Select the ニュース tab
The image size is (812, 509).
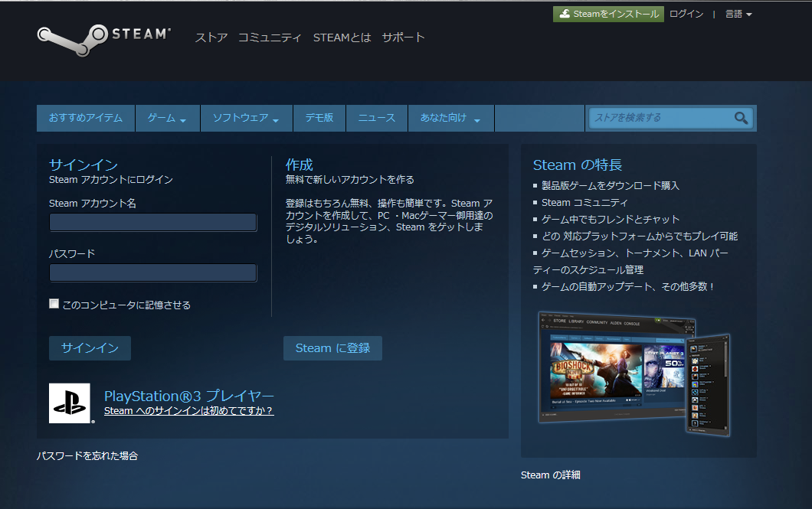(376, 118)
